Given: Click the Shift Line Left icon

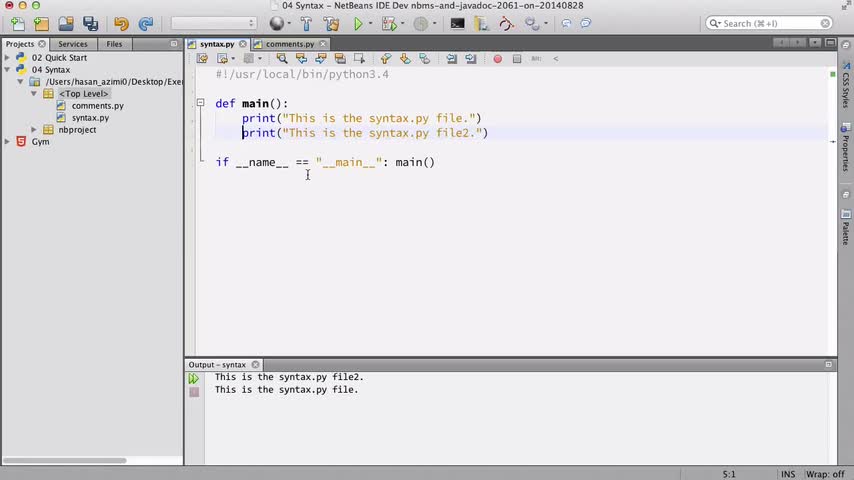Looking at the screenshot, I should tap(452, 58).
